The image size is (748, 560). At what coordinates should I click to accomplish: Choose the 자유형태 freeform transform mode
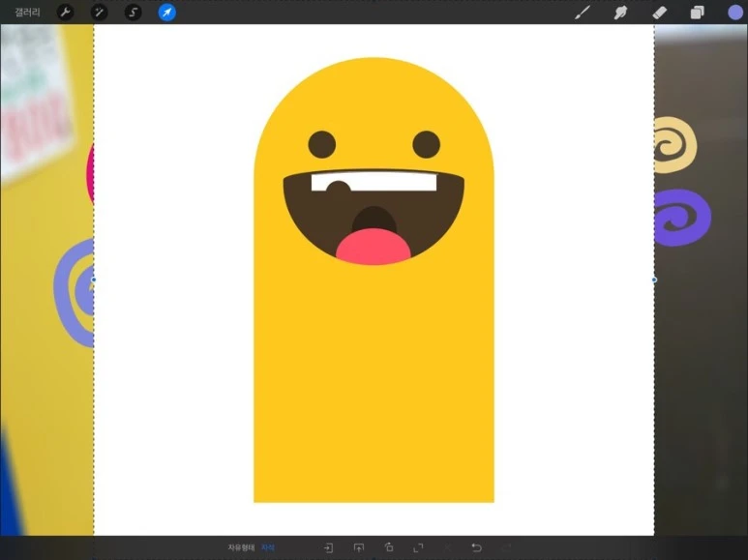241,547
